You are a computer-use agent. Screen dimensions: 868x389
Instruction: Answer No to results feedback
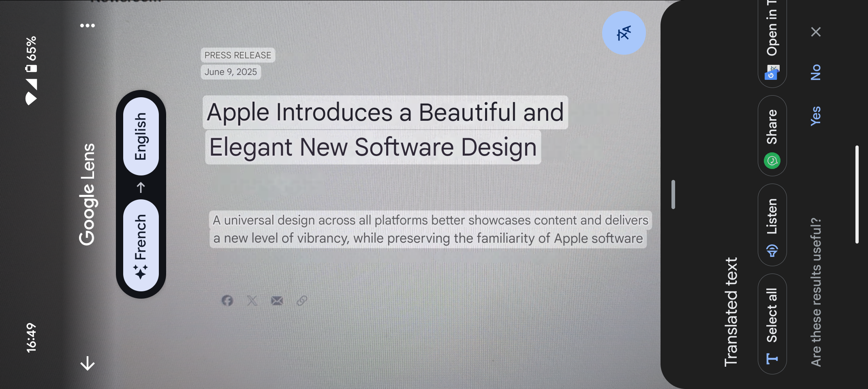point(815,73)
